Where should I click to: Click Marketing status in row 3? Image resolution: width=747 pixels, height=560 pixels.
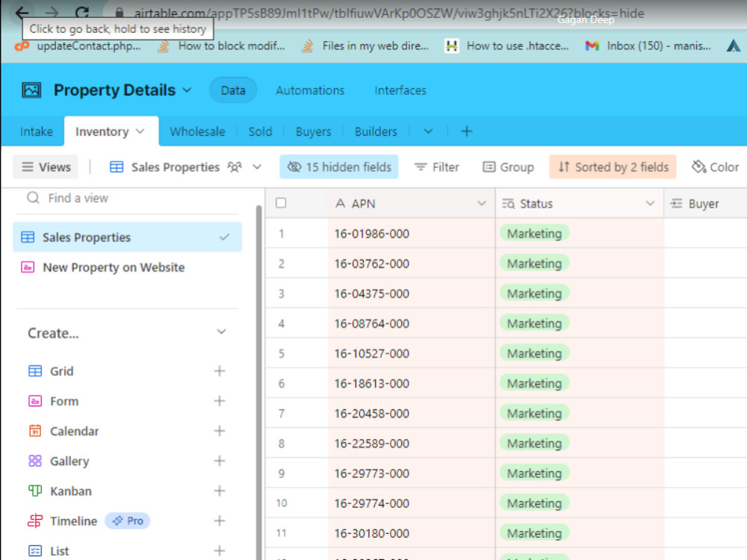[x=534, y=293]
